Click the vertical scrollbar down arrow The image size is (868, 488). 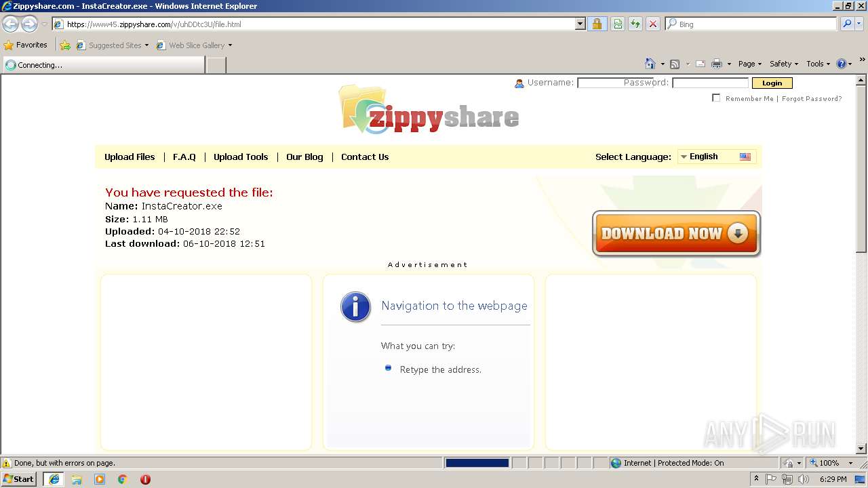861,449
